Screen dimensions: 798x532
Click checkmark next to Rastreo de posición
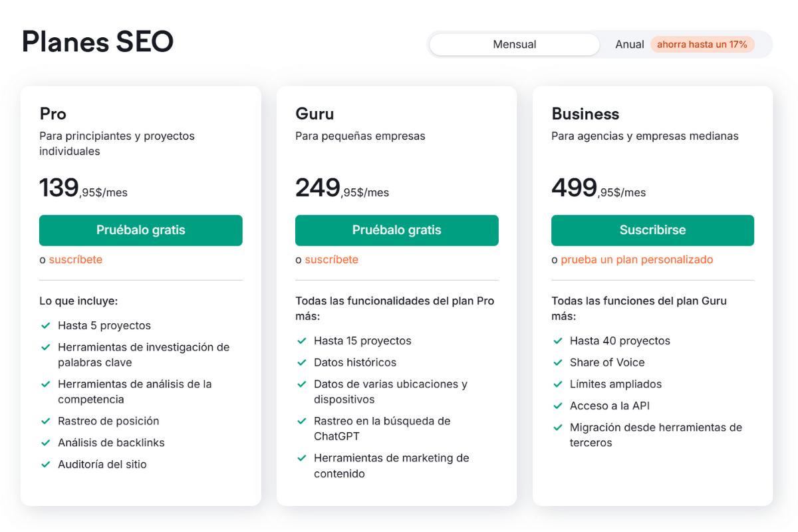46,421
